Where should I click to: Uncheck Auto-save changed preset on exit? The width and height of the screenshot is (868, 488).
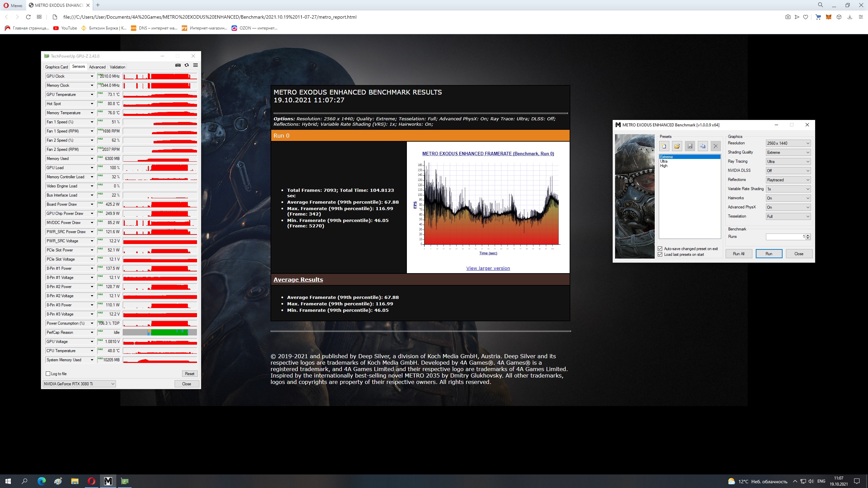click(x=660, y=249)
